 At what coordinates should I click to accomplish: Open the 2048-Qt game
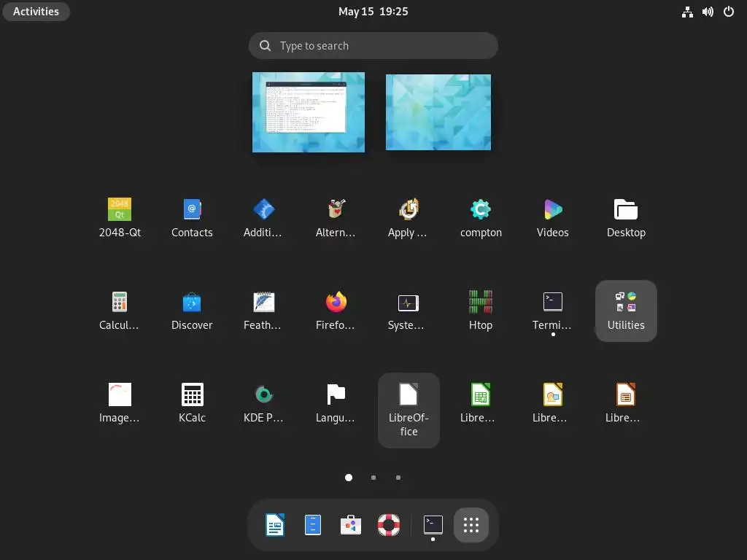[x=120, y=217]
